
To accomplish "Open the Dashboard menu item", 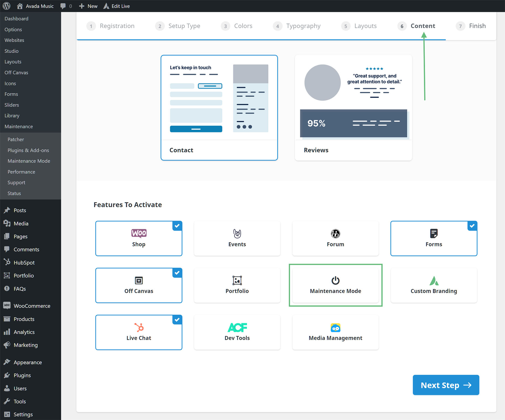I will pos(16,19).
